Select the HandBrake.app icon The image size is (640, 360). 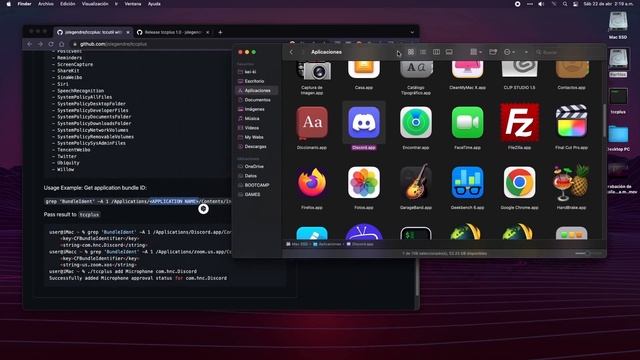pos(571,182)
